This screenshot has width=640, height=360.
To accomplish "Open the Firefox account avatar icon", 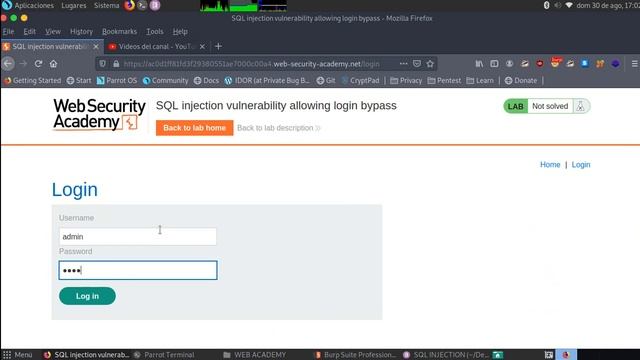I will (x=509, y=64).
